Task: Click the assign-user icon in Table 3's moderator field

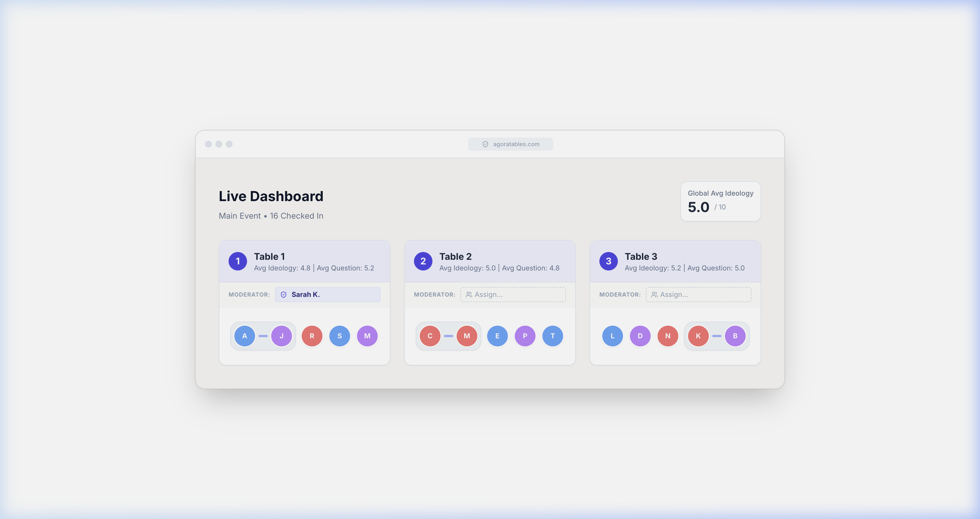Action: pyautogui.click(x=654, y=294)
